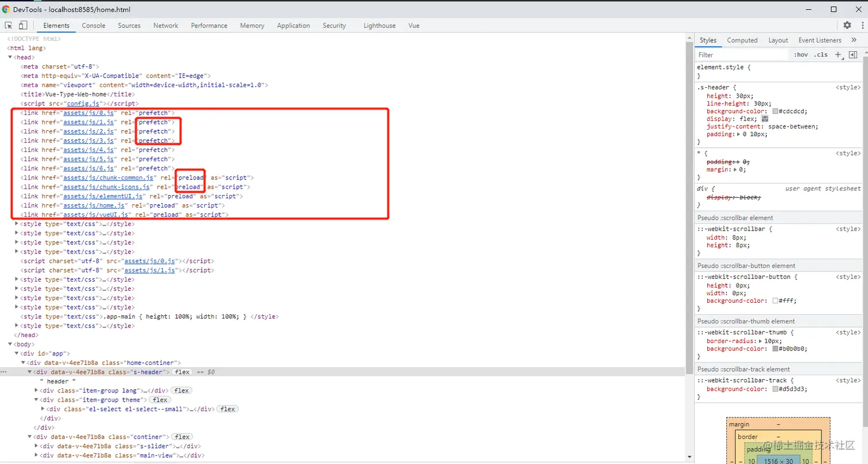Expand the el-select el-select--small div
Viewport: 868px width, 464px height.
tap(43, 409)
